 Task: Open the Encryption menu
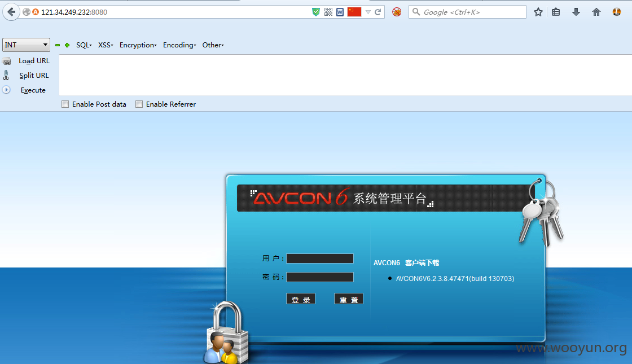pos(138,45)
